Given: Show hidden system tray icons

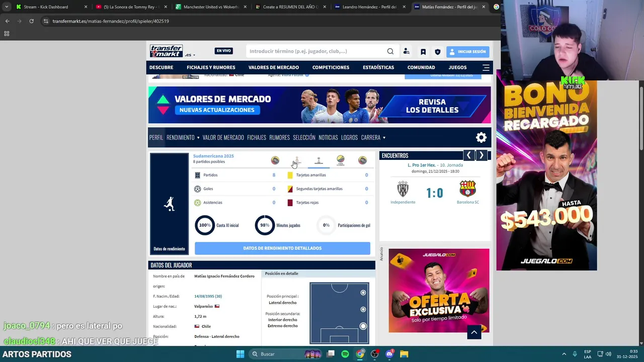Looking at the screenshot, I should click(x=563, y=354).
